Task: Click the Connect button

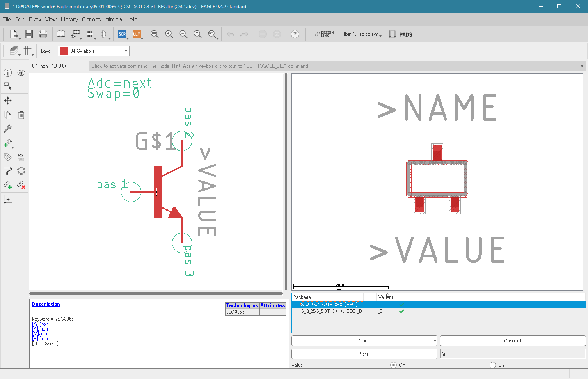Action: click(512, 341)
